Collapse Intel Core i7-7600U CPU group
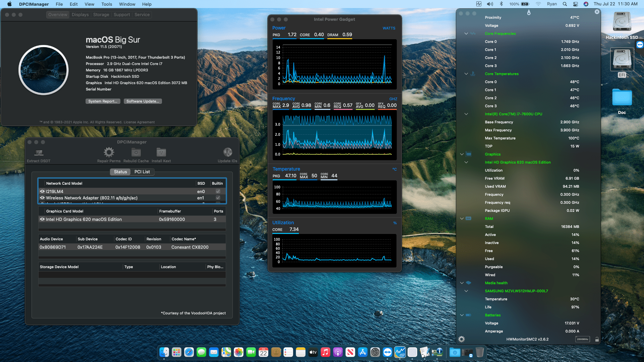644x362 pixels. point(466,114)
